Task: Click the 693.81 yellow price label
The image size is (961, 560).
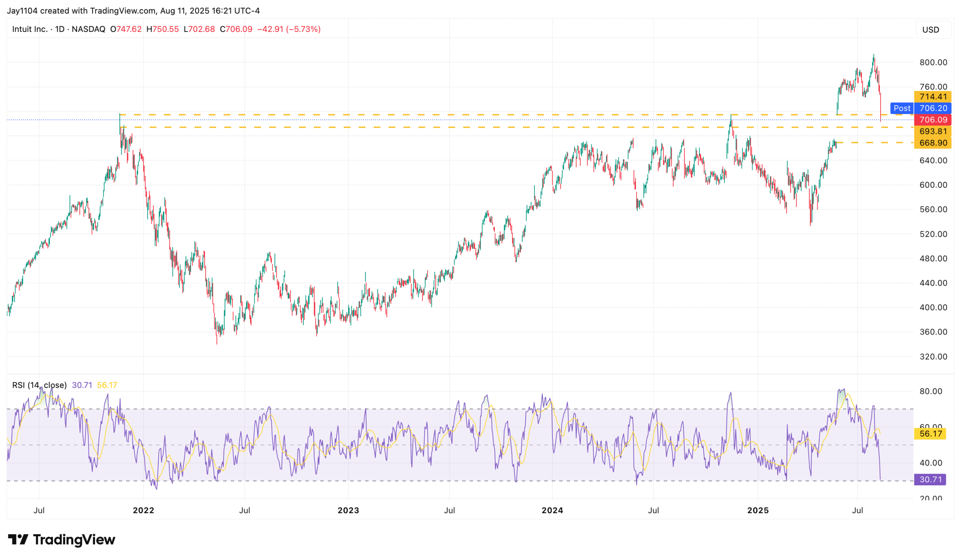Action: pyautogui.click(x=932, y=131)
